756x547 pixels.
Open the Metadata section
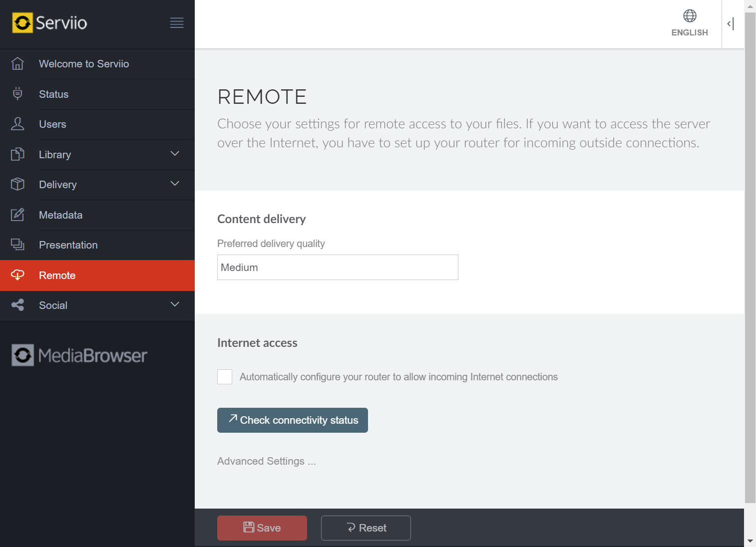point(60,215)
